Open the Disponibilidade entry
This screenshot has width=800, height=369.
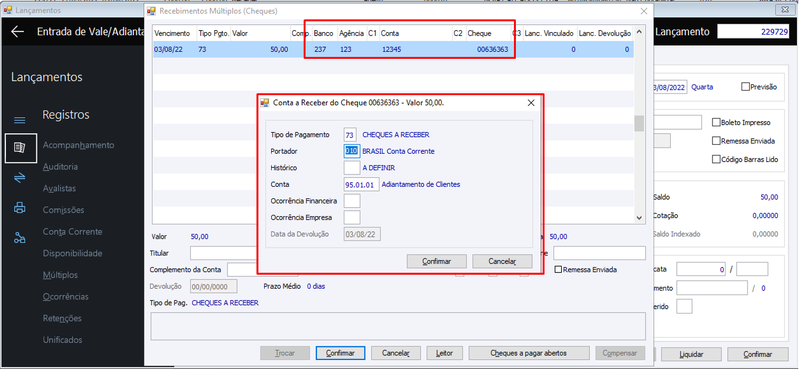pyautogui.click(x=72, y=253)
